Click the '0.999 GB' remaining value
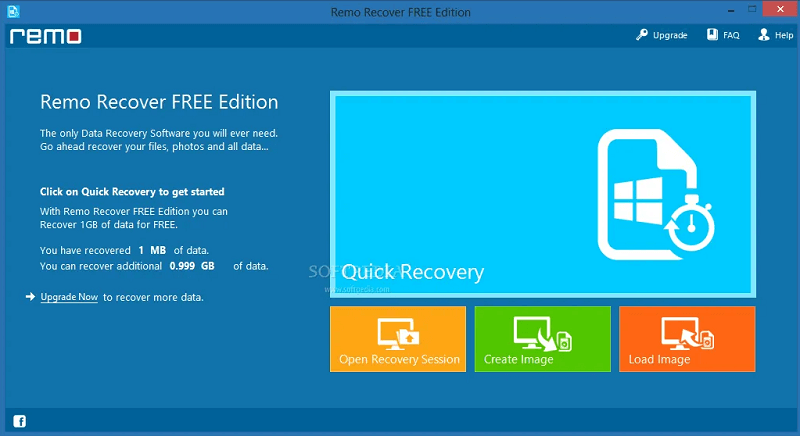The width and height of the screenshot is (800, 436). [192, 266]
